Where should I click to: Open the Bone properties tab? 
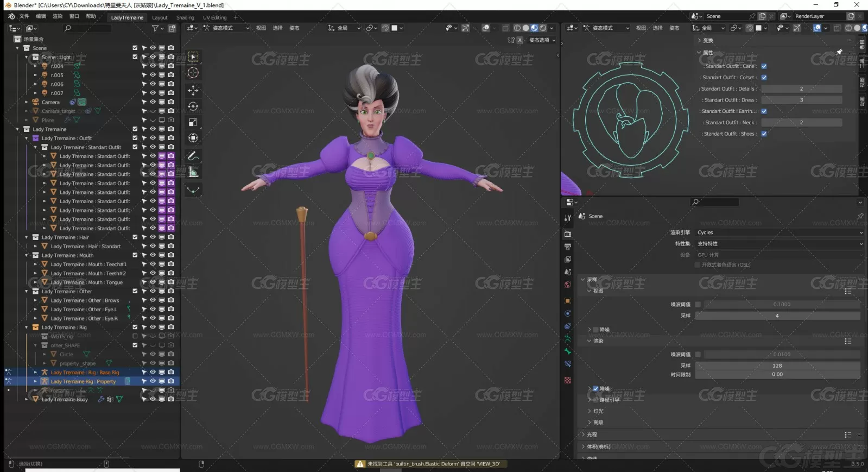tap(568, 351)
